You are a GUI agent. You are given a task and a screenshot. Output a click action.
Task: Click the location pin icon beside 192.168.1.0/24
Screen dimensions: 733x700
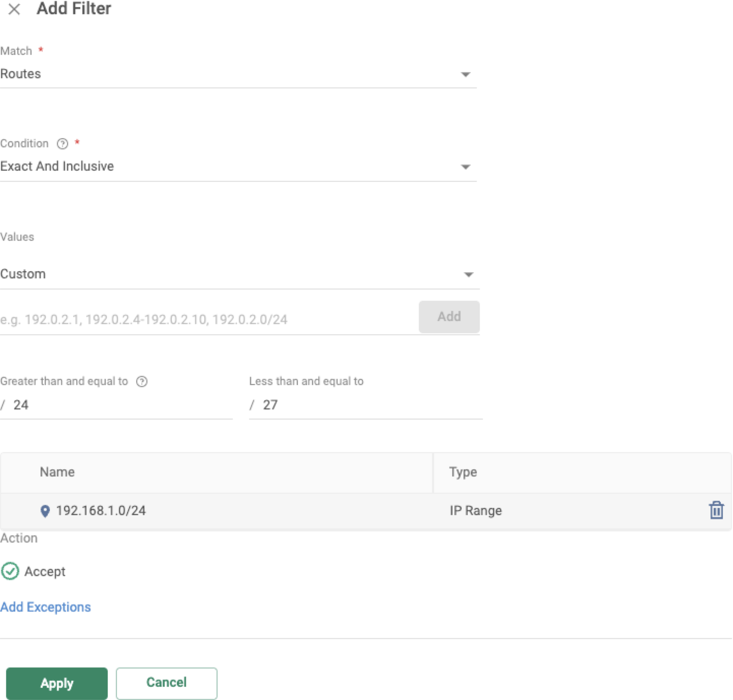(45, 511)
